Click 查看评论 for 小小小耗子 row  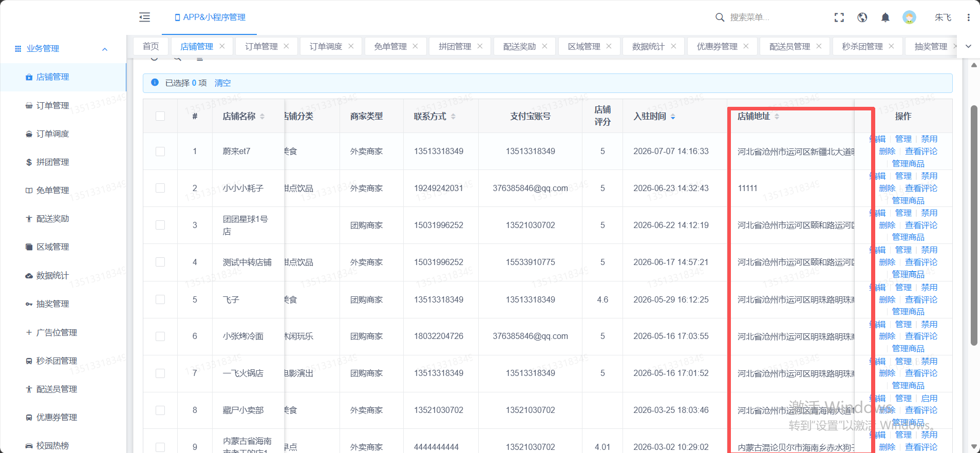(921, 188)
